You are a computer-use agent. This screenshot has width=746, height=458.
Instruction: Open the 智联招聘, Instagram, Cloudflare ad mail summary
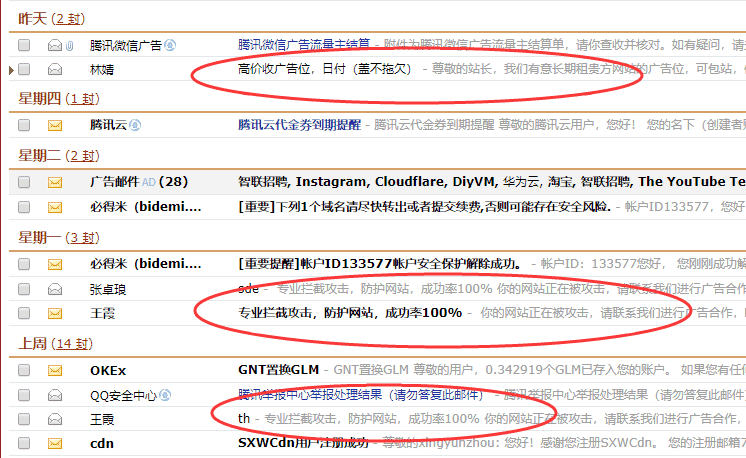tap(491, 182)
